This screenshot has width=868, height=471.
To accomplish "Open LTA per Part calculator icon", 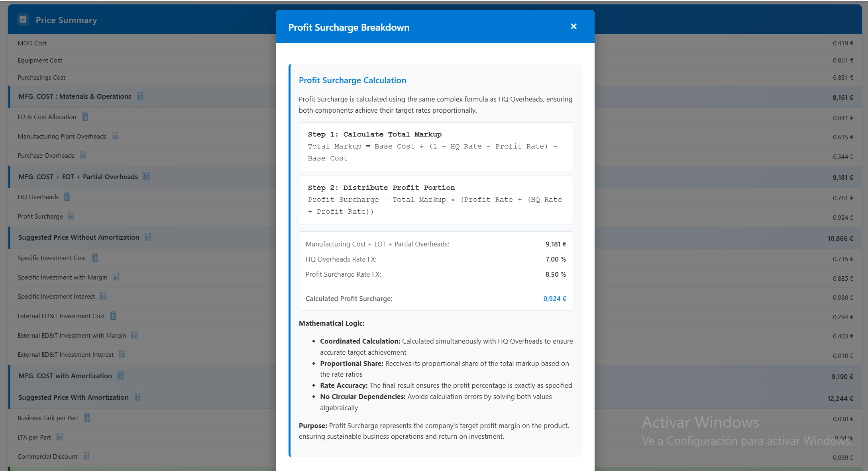I will pos(59,437).
